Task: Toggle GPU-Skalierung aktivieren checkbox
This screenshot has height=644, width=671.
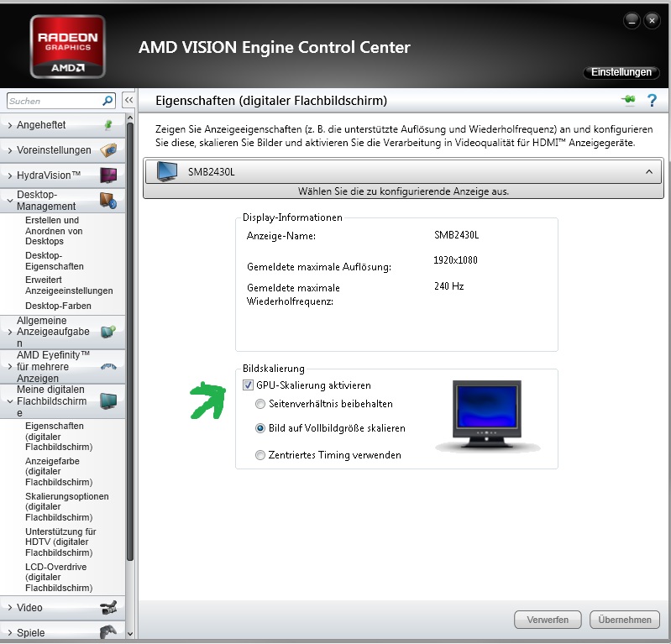Action: pos(248,385)
